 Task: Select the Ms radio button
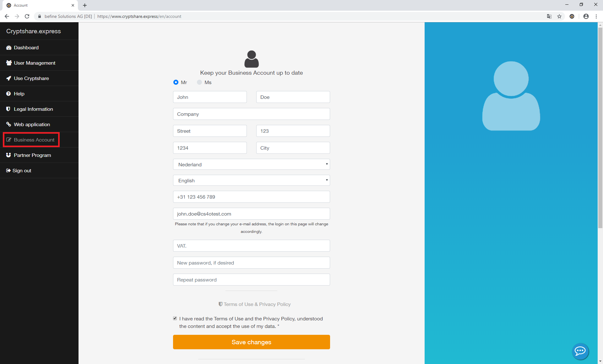[x=199, y=82]
